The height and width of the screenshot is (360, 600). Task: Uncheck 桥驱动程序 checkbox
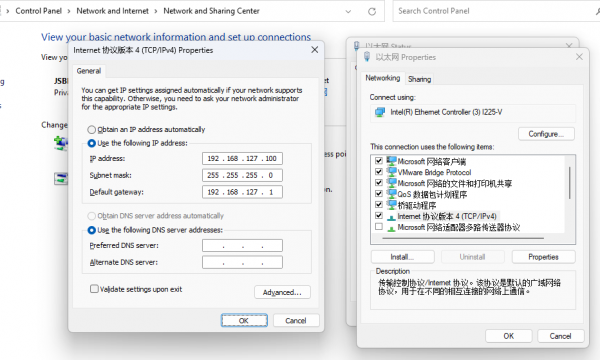379,205
